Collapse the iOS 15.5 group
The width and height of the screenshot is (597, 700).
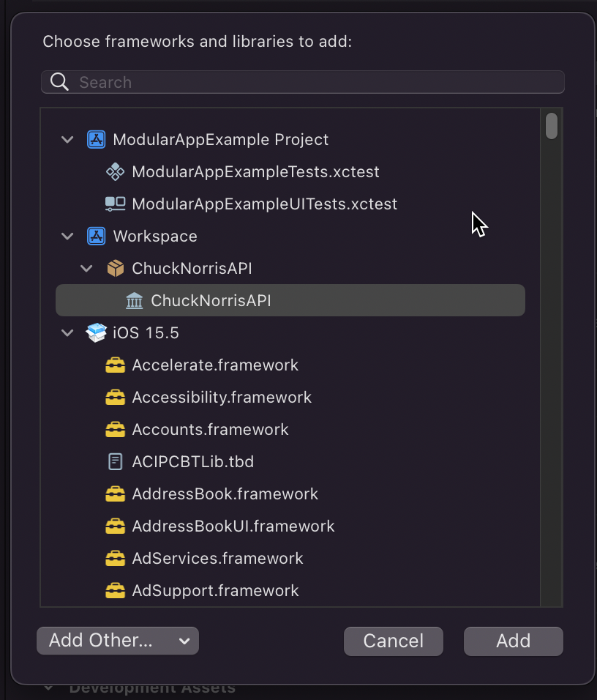[x=67, y=333]
